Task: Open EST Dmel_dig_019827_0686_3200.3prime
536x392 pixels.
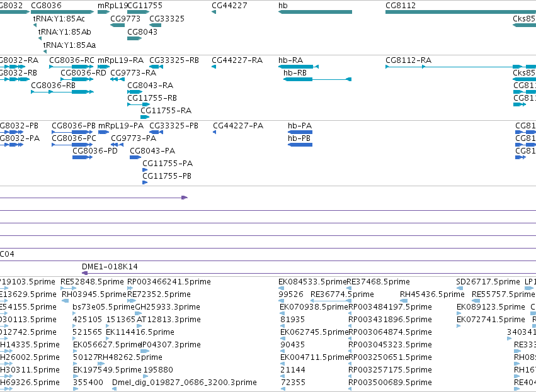Action: 185,383
